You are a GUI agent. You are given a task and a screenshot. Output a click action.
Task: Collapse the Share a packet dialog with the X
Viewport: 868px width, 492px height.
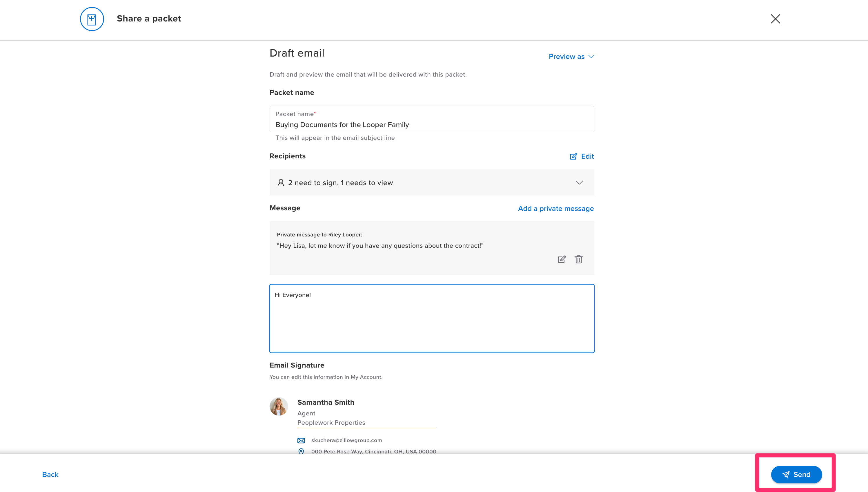[x=776, y=19]
